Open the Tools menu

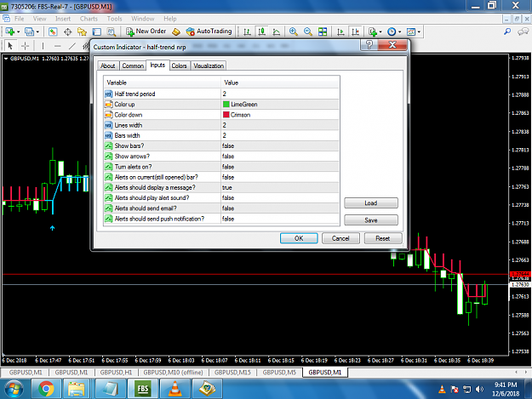[x=114, y=19]
